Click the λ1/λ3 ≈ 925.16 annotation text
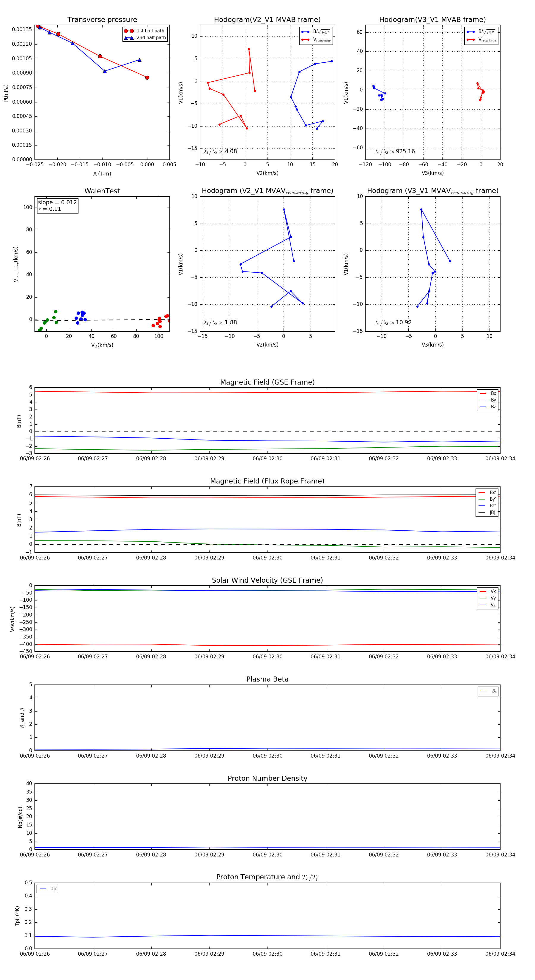Viewport: 535px width, 980px height. [395, 151]
